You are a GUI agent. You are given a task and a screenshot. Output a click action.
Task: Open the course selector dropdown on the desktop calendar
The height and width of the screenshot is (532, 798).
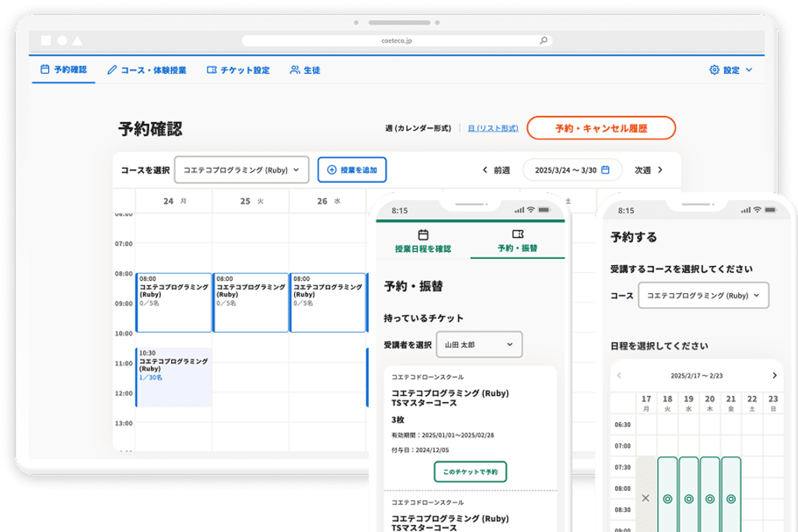pyautogui.click(x=241, y=170)
